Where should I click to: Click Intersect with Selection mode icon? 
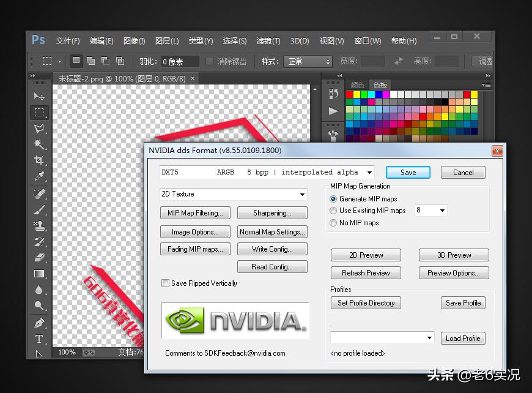[x=120, y=61]
